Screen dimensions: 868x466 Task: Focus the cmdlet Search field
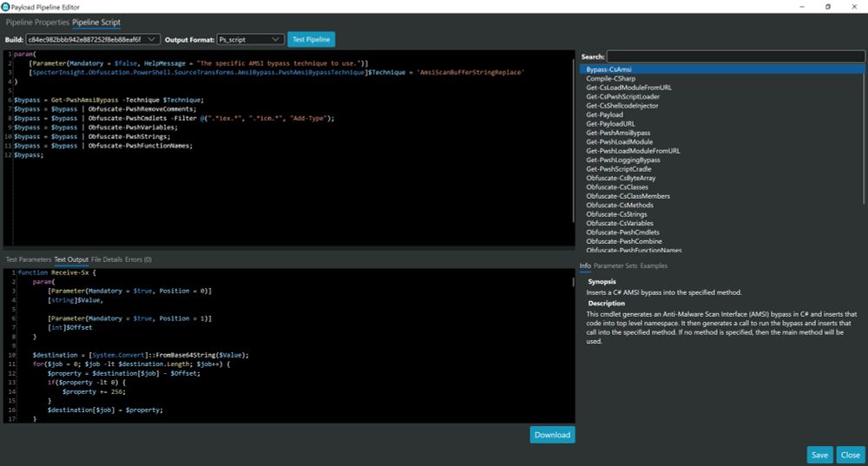(735, 56)
